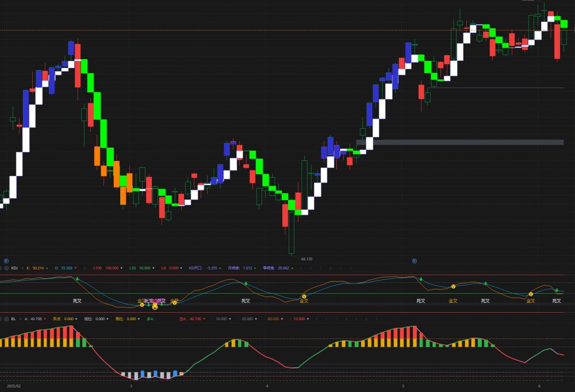Click the rightmost 金叉 smiley signal icon
Viewport: 575px width, 392px height.
coord(531,294)
